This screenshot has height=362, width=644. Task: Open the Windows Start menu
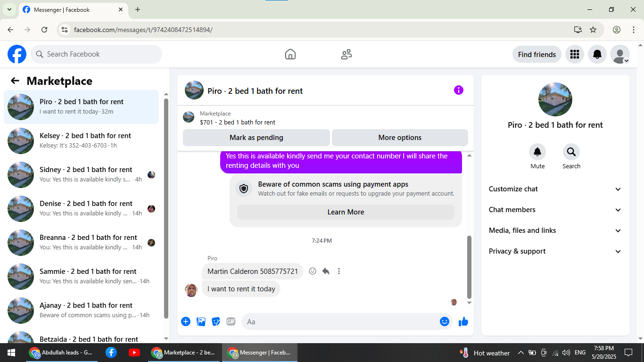click(11, 353)
